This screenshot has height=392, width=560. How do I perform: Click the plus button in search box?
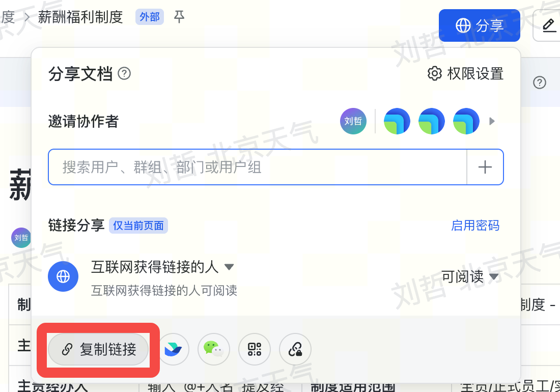coord(485,167)
